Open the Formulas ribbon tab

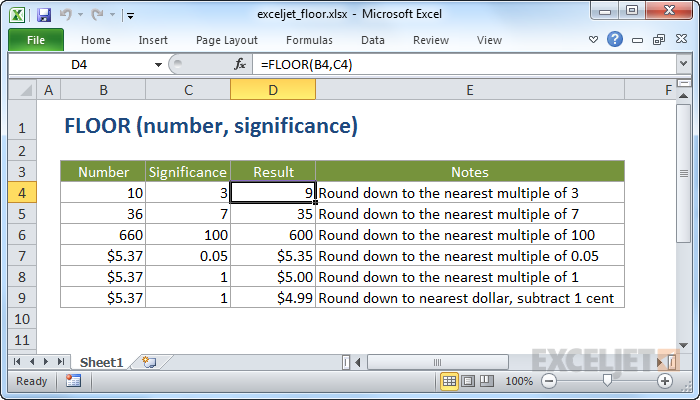[x=309, y=41]
